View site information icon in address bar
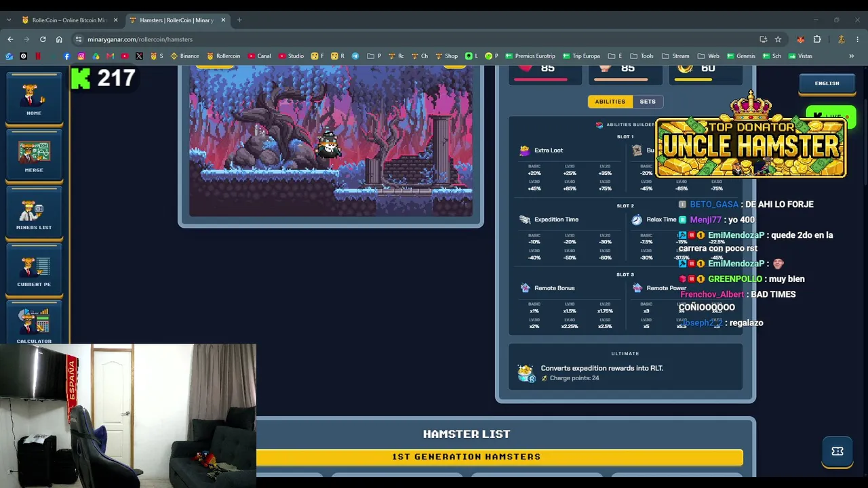The image size is (868, 488). (x=79, y=39)
